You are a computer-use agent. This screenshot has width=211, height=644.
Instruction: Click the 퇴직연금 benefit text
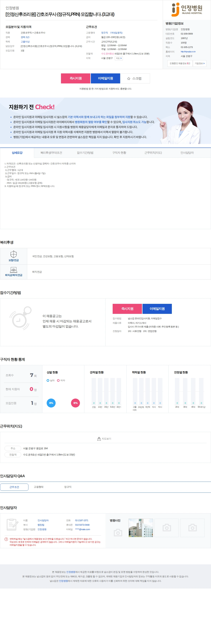pos(37,272)
